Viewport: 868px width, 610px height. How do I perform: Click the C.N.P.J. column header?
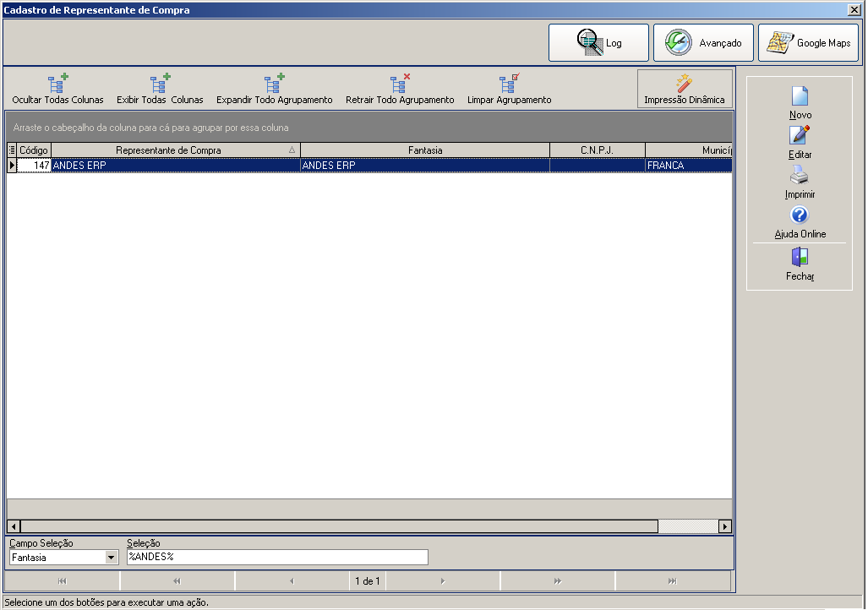click(x=598, y=150)
